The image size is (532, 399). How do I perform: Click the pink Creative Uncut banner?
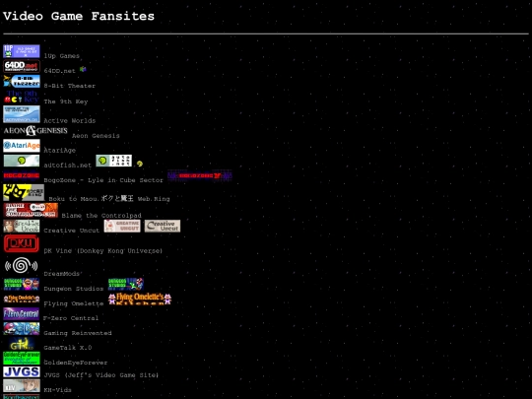pyautogui.click(x=122, y=226)
